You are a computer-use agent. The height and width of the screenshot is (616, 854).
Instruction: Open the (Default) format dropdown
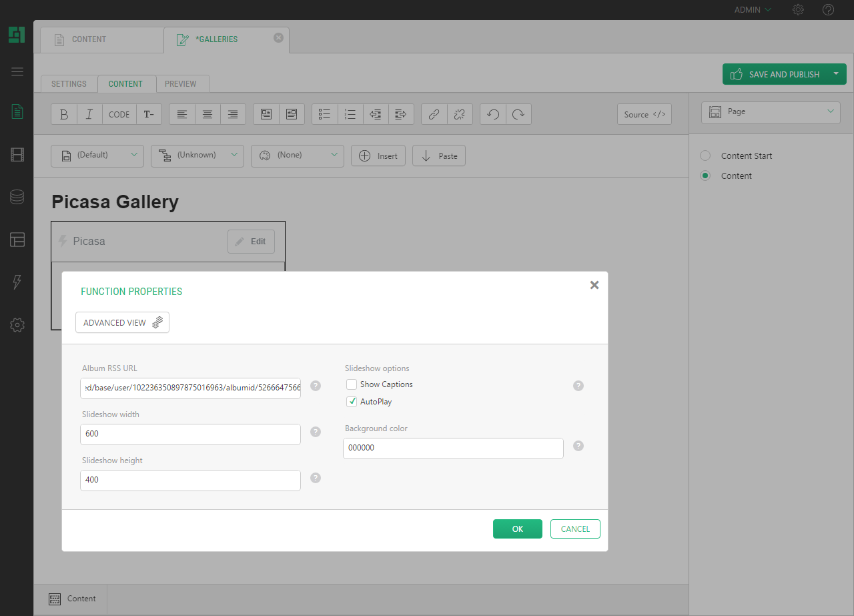97,156
